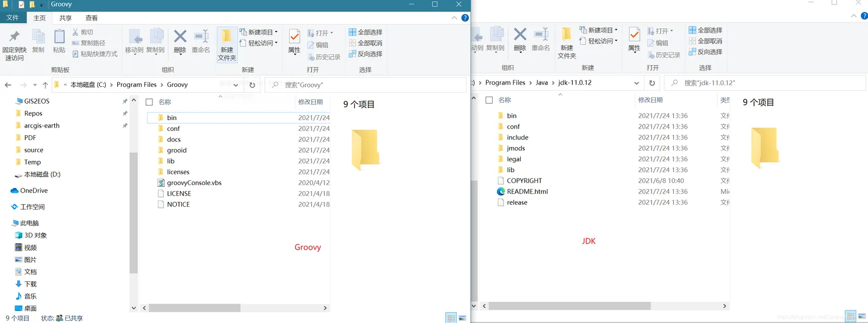Tick the select-all checkbox in jdk-11.0.12 list
The image size is (868, 323).
tap(489, 100)
